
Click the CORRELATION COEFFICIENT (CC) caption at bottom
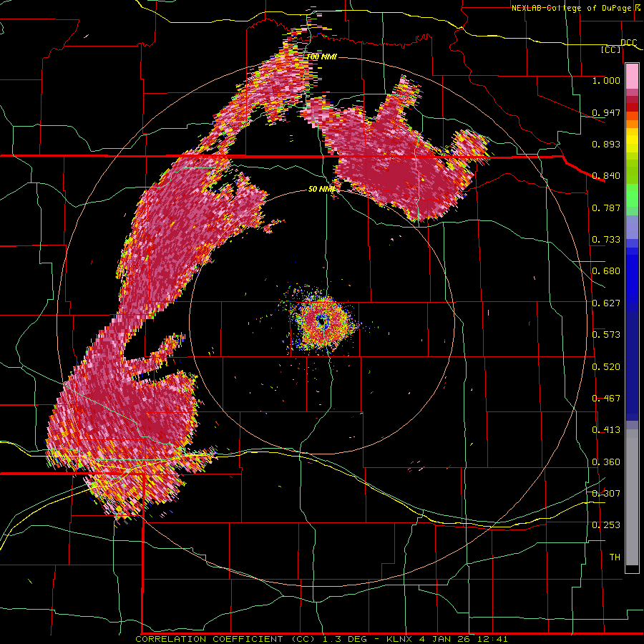click(x=321, y=639)
